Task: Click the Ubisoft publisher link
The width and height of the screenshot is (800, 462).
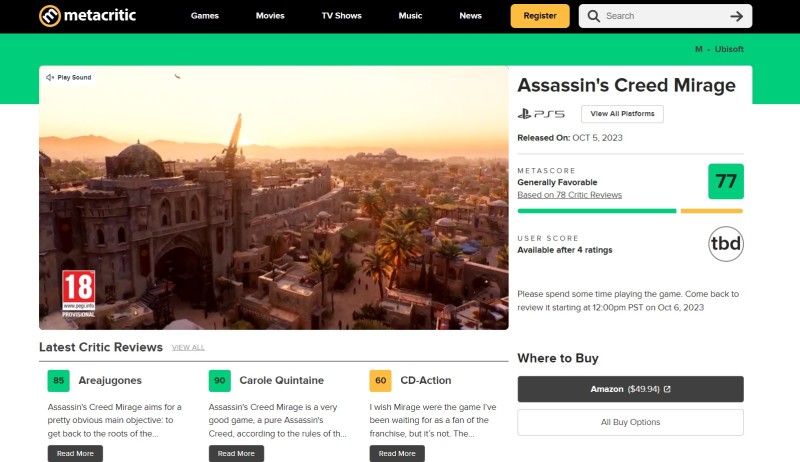Action: point(729,49)
